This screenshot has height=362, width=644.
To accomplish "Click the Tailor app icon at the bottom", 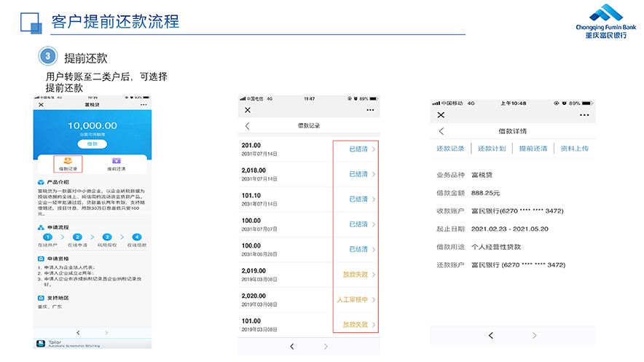I will coord(41,344).
